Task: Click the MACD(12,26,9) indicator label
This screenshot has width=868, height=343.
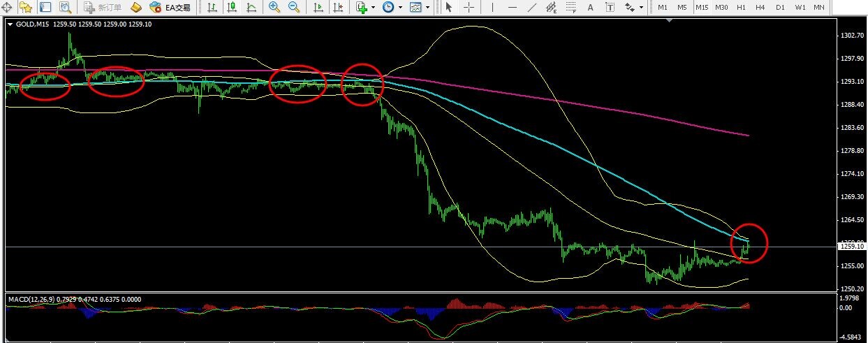Action: pos(32,300)
